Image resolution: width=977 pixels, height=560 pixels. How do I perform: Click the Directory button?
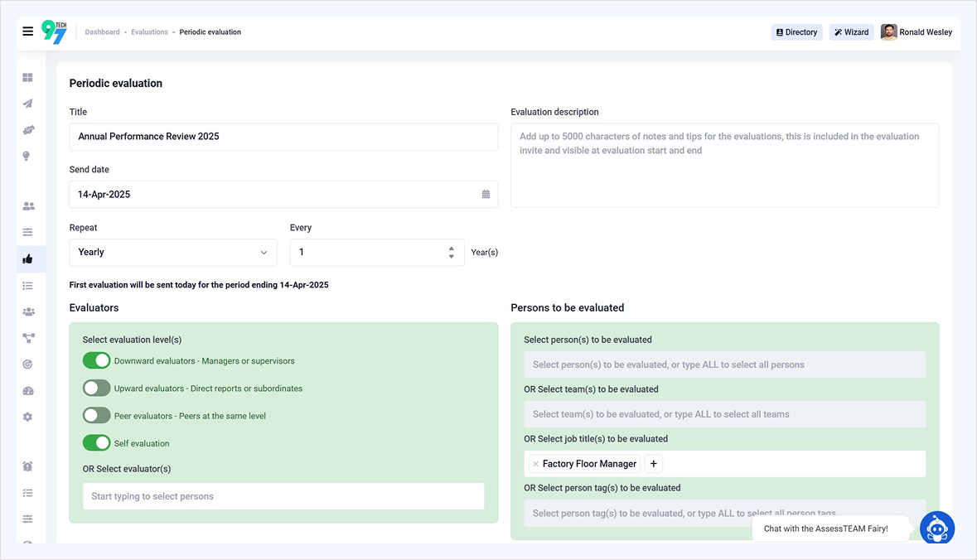coord(796,32)
